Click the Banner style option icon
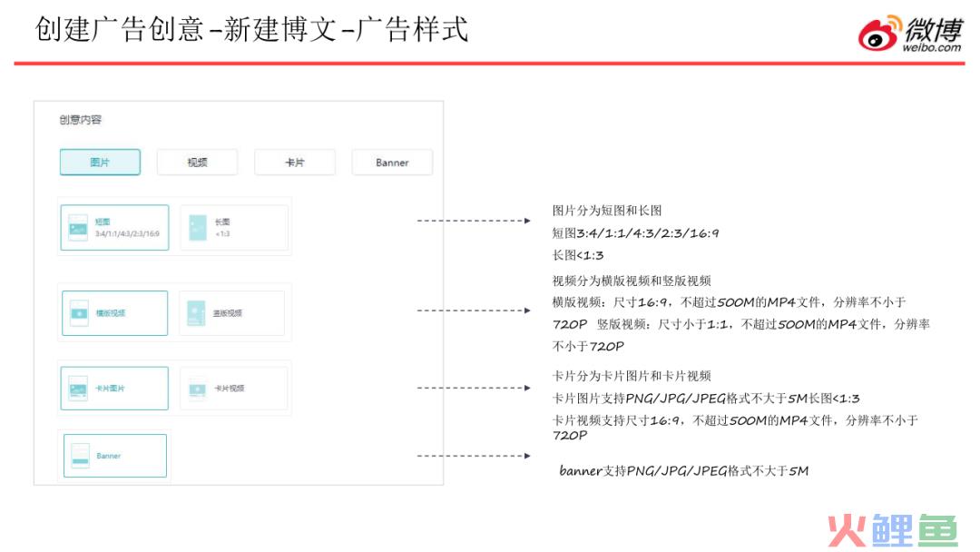 (81, 456)
